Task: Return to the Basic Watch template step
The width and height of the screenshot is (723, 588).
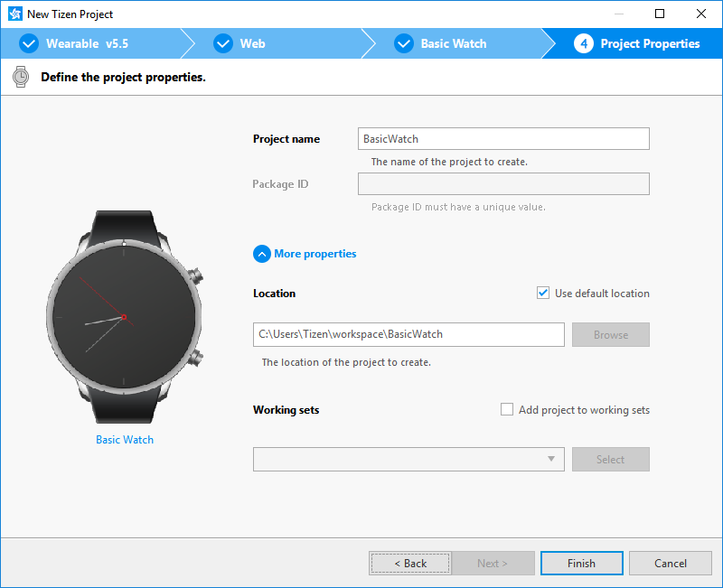Action: 453,43
